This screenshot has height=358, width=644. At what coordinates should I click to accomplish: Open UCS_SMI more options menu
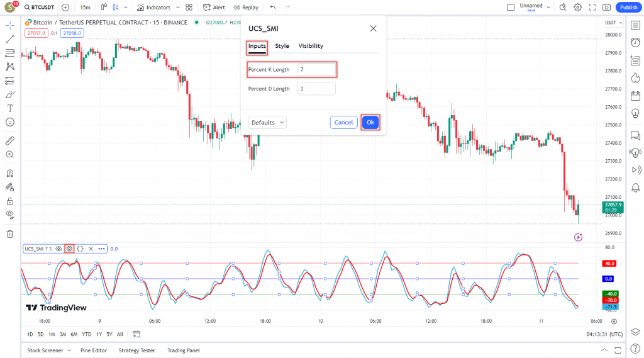(101, 249)
